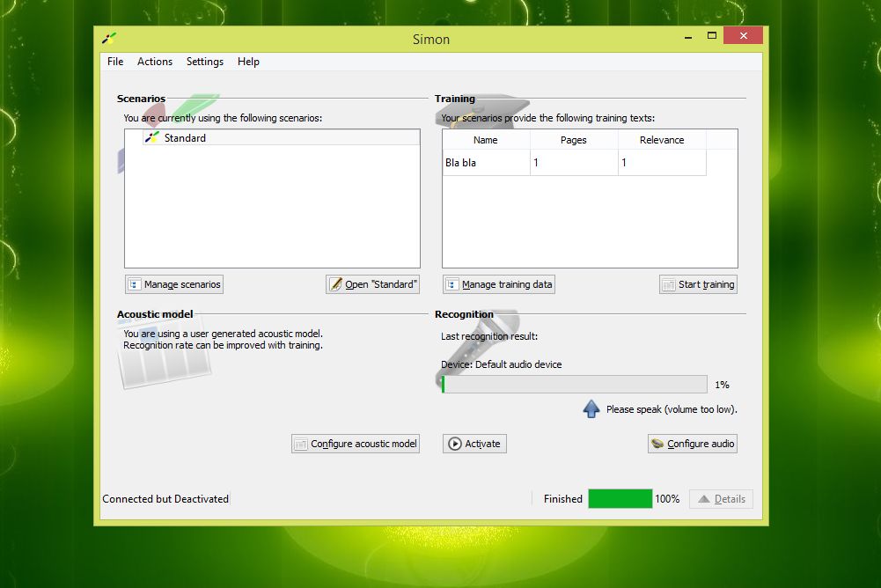Click the "Finished" status label
Screen dimensions: 881x588
(x=563, y=498)
